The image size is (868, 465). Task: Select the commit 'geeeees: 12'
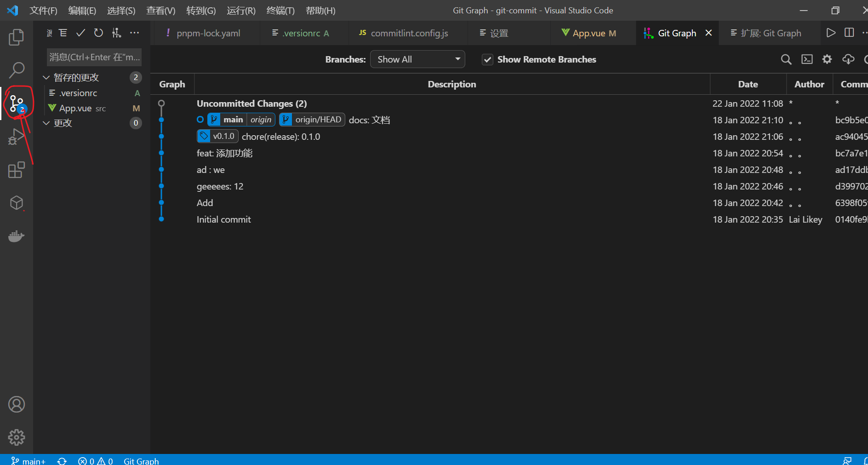(509, 186)
